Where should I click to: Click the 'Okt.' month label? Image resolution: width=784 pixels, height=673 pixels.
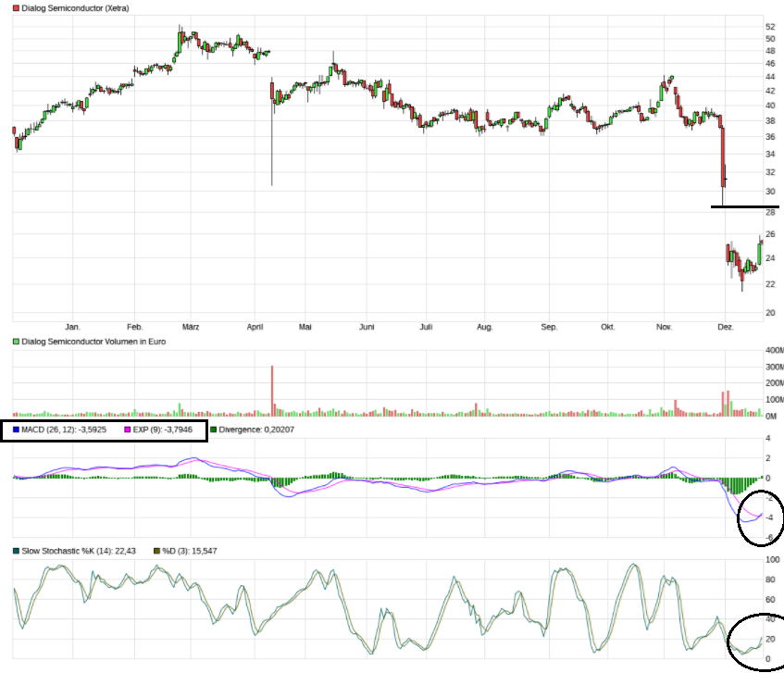[607, 327]
